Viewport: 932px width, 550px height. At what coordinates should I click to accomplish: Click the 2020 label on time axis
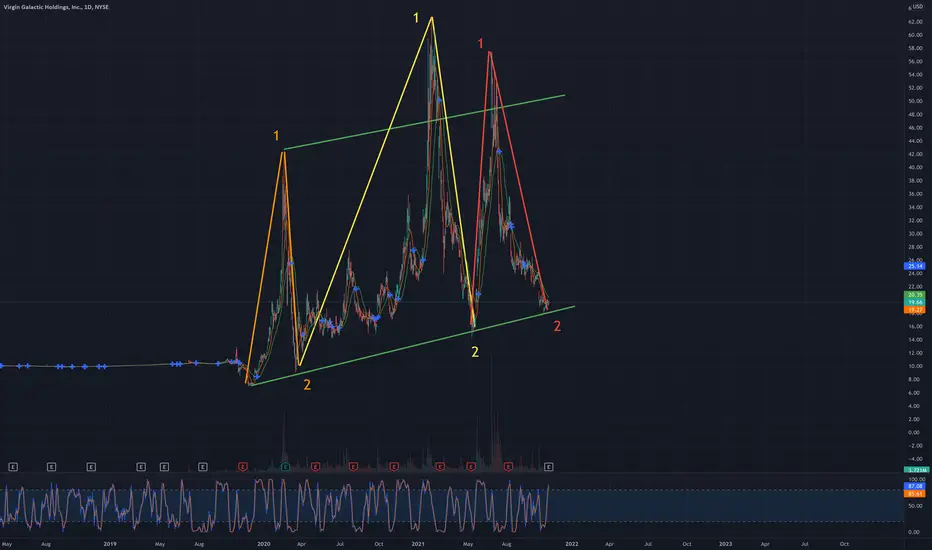(263, 543)
